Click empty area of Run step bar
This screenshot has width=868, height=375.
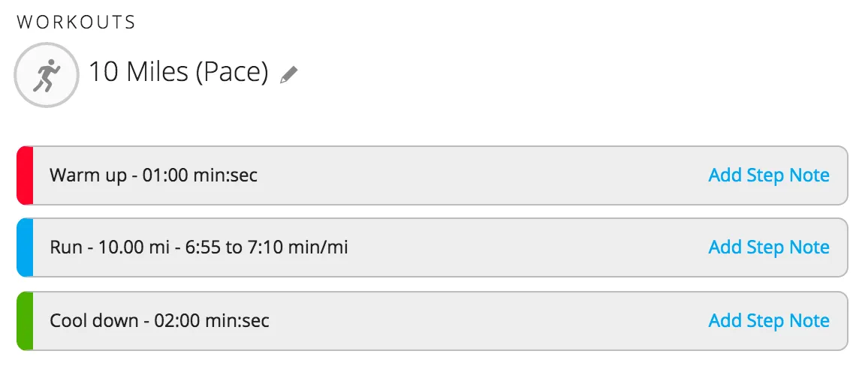(526, 247)
